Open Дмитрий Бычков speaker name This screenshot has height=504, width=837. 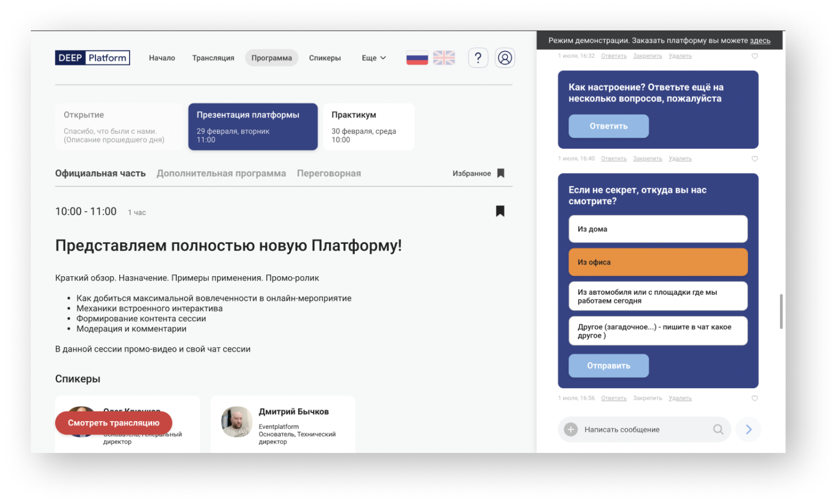(x=294, y=412)
